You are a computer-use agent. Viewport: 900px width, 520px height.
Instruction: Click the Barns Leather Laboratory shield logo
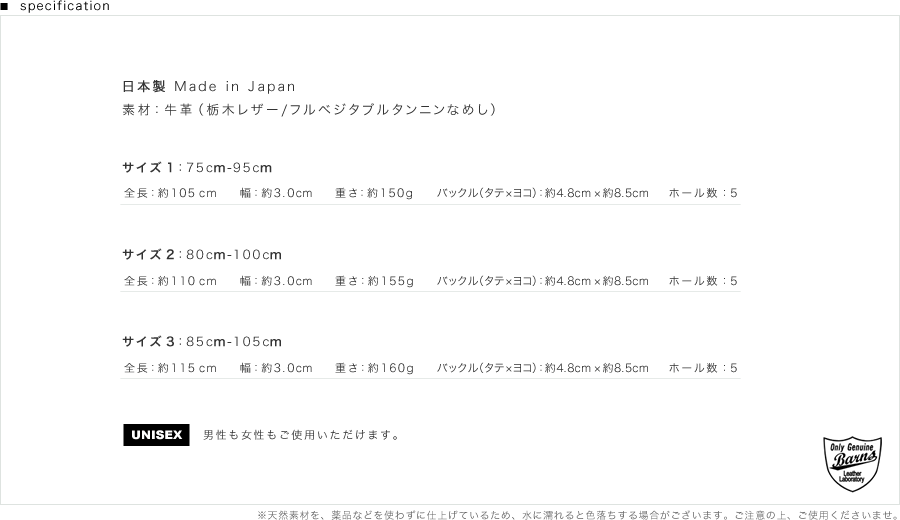pos(851,464)
